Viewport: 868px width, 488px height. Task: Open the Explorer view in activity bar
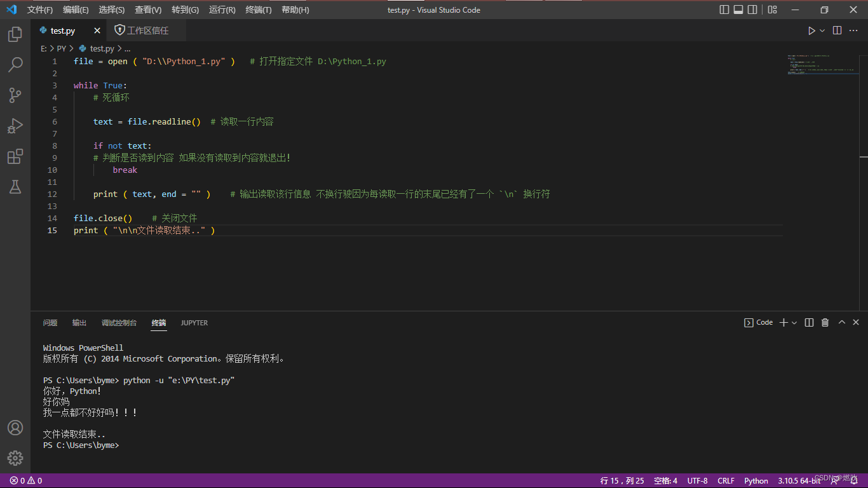pos(15,34)
